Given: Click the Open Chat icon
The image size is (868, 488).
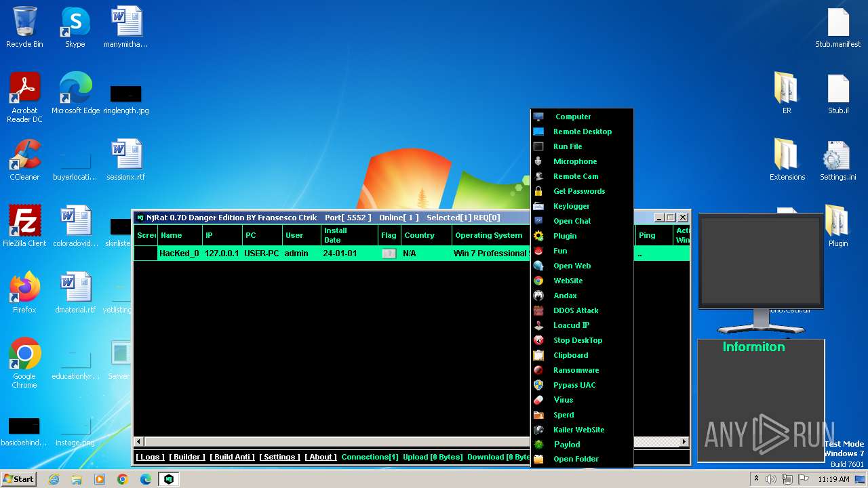Looking at the screenshot, I should click(x=538, y=221).
